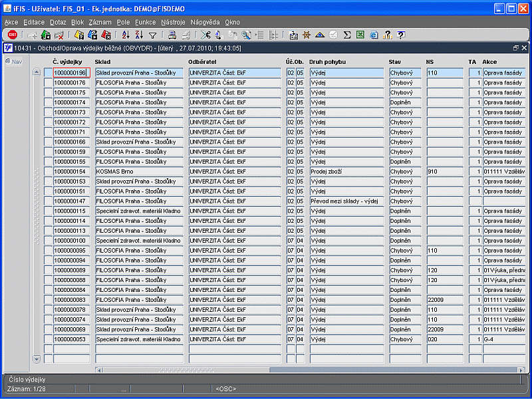Export to Excel using the green icon
This screenshot has width=532, height=399.
point(360,35)
